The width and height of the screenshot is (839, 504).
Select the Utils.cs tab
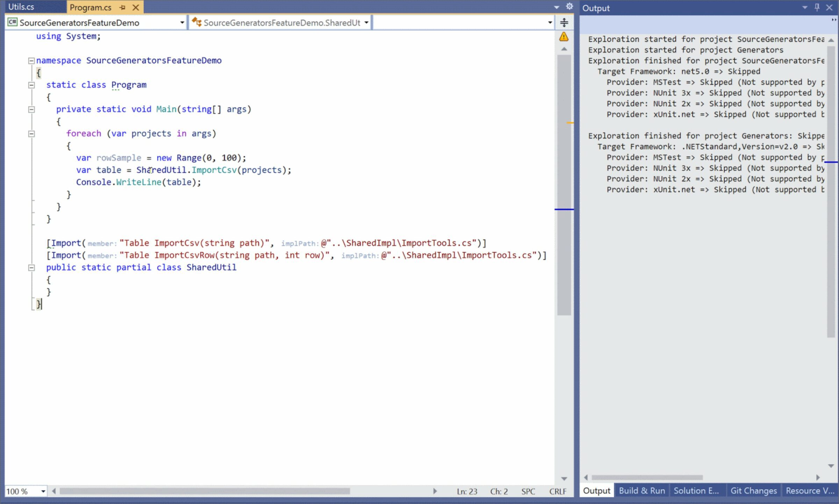click(20, 7)
